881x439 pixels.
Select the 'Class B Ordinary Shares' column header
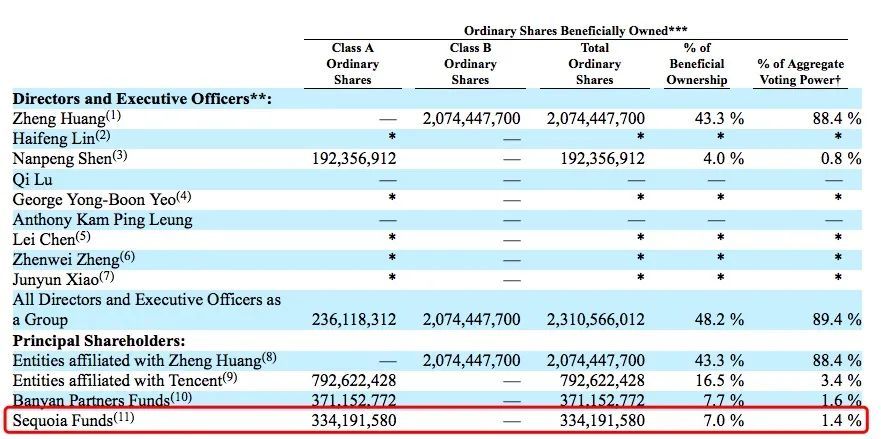470,64
